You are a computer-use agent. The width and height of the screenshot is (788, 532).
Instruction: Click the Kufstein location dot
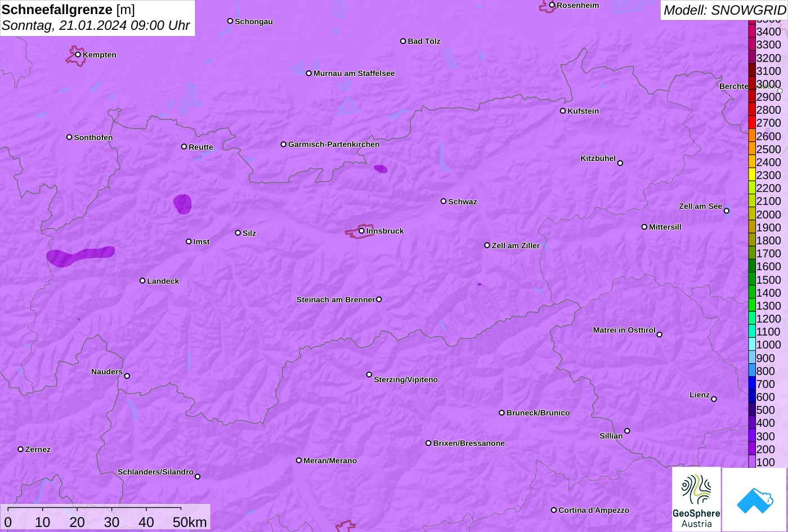tap(563, 111)
